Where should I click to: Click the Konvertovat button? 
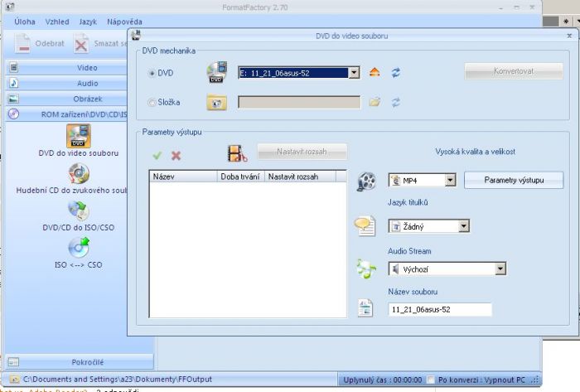(514, 71)
